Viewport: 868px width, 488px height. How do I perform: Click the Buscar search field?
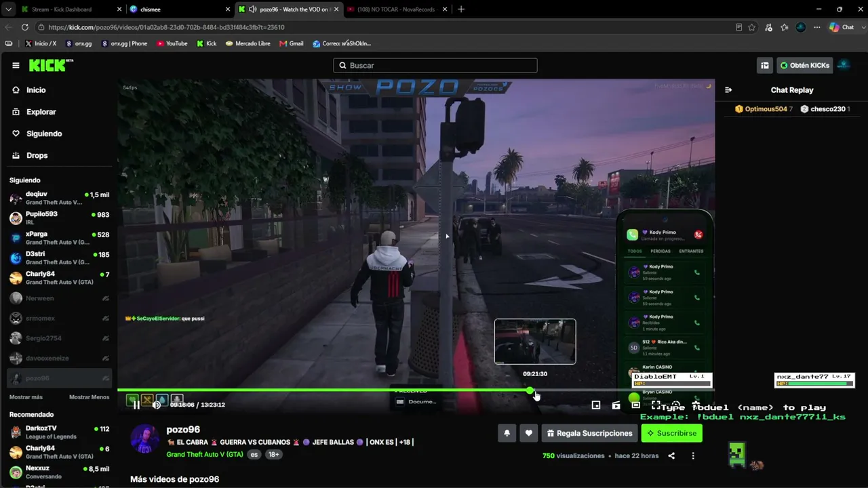(435, 66)
